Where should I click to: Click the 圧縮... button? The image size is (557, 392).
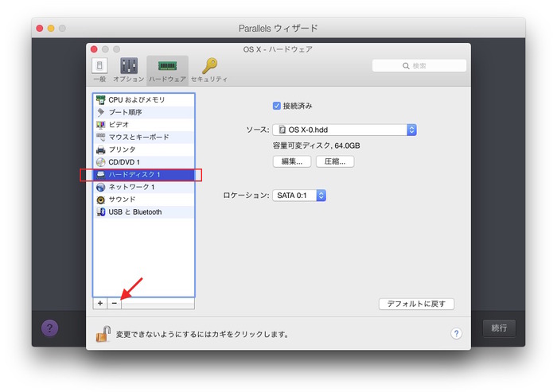(335, 161)
